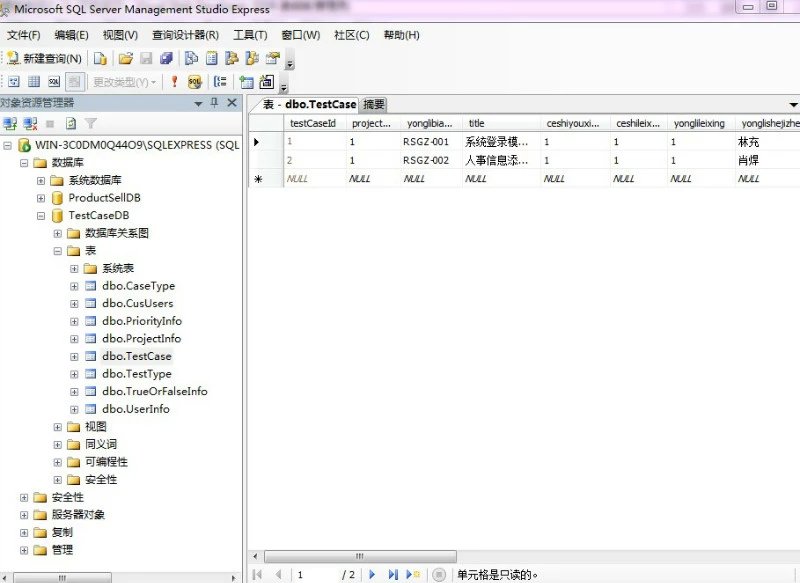Click the move-to-new-row navigation icon

pos(413,574)
